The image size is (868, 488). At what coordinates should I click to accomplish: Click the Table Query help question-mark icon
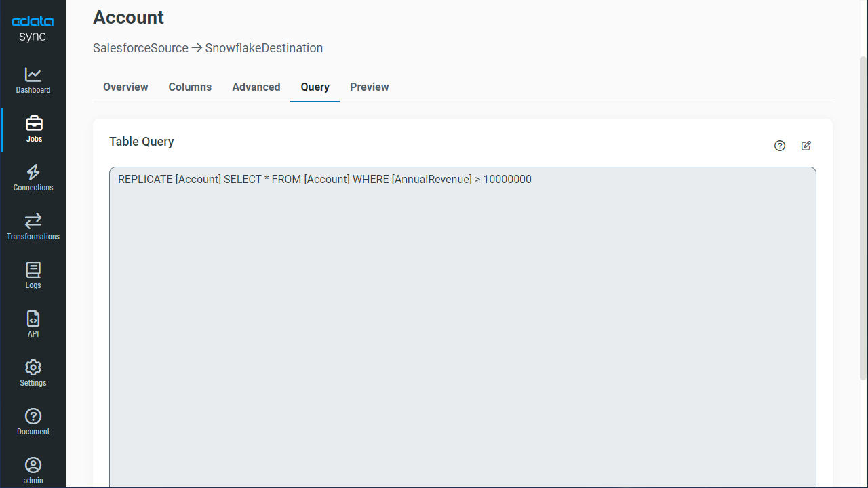pos(780,146)
